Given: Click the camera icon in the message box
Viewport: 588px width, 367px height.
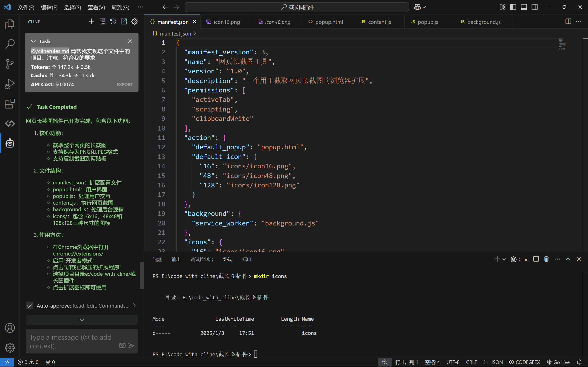Looking at the screenshot, I should 122,345.
